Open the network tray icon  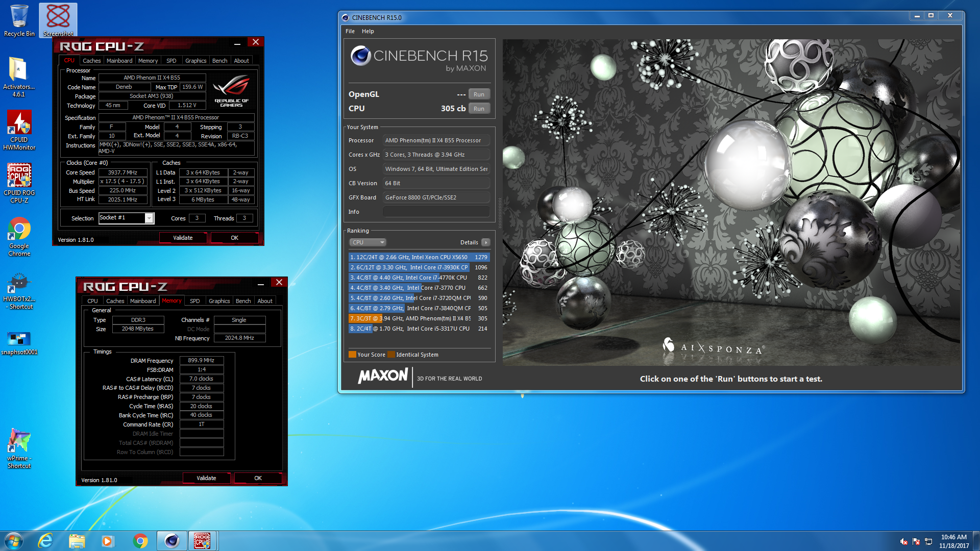coord(928,541)
